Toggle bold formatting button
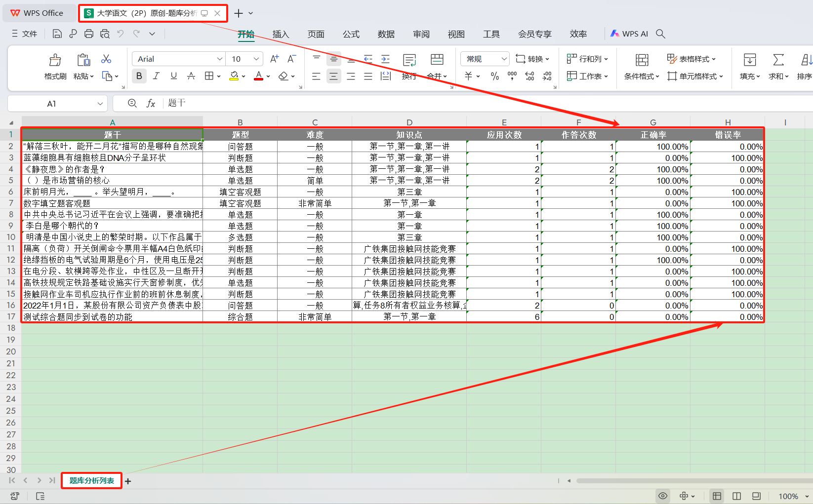Viewport: 813px width, 504px height. click(139, 76)
